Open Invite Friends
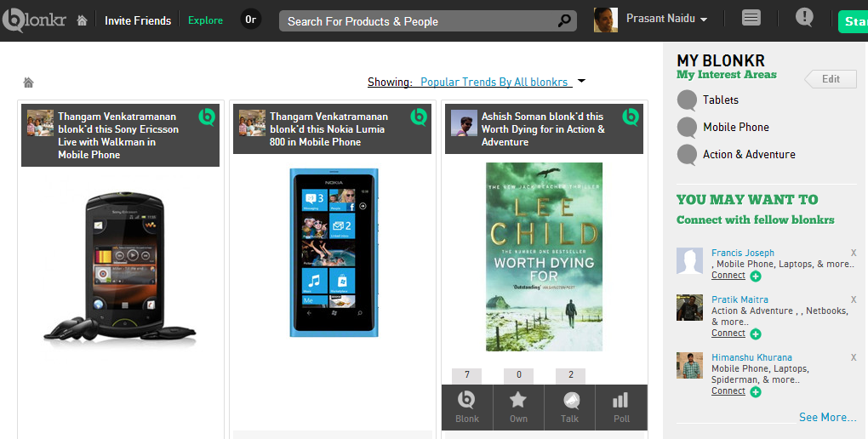The width and height of the screenshot is (868, 439). (x=138, y=20)
